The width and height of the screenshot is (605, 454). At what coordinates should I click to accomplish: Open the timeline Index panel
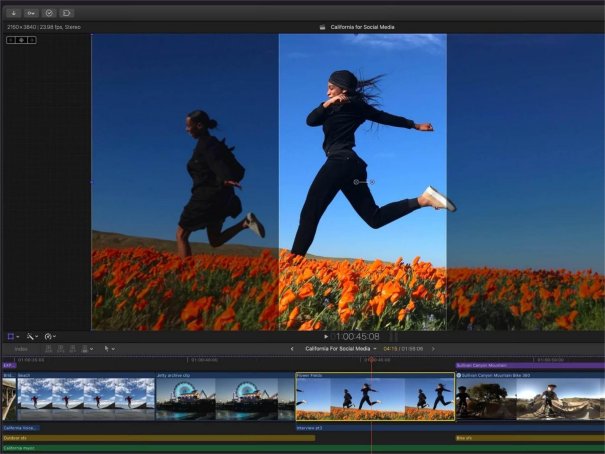tap(21, 349)
